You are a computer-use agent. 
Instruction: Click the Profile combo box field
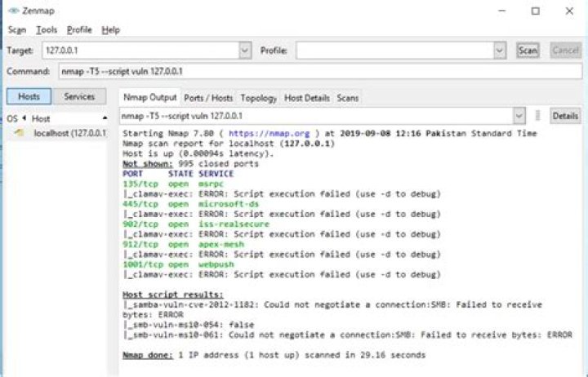coord(394,51)
